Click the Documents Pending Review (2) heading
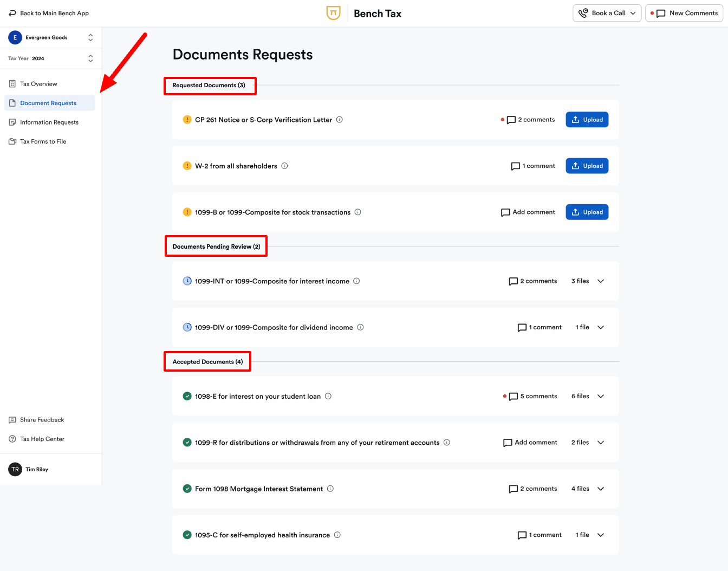728x571 pixels. click(216, 246)
